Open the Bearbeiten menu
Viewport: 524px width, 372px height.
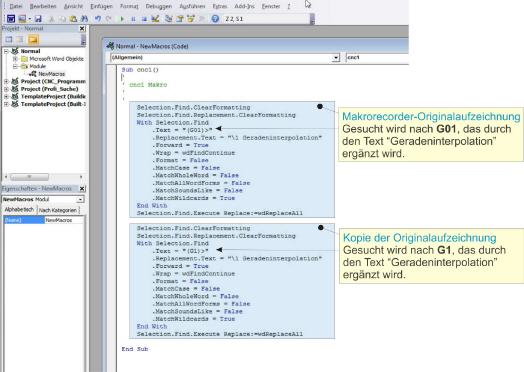click(43, 6)
